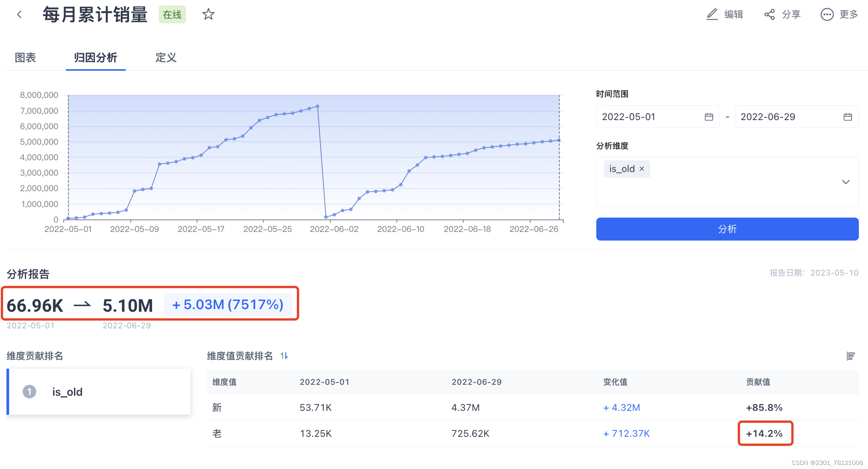Switch to the 图表 tab

click(x=25, y=58)
